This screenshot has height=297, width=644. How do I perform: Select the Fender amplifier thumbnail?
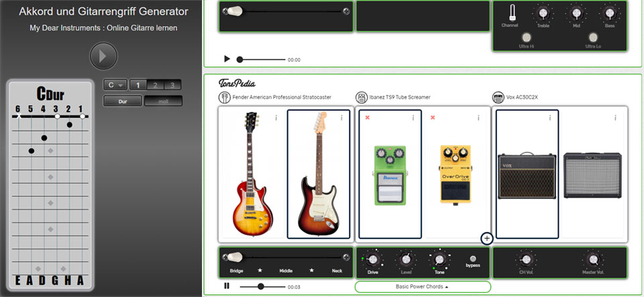(x=592, y=175)
